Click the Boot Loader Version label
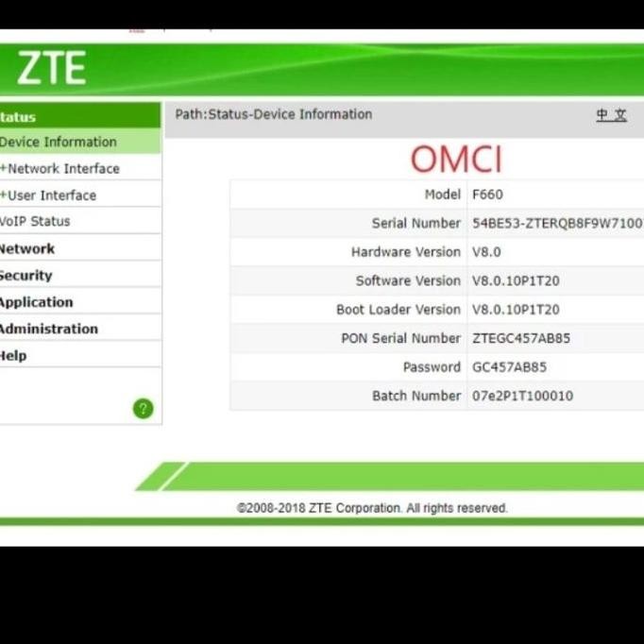644x644 pixels. tap(398, 310)
